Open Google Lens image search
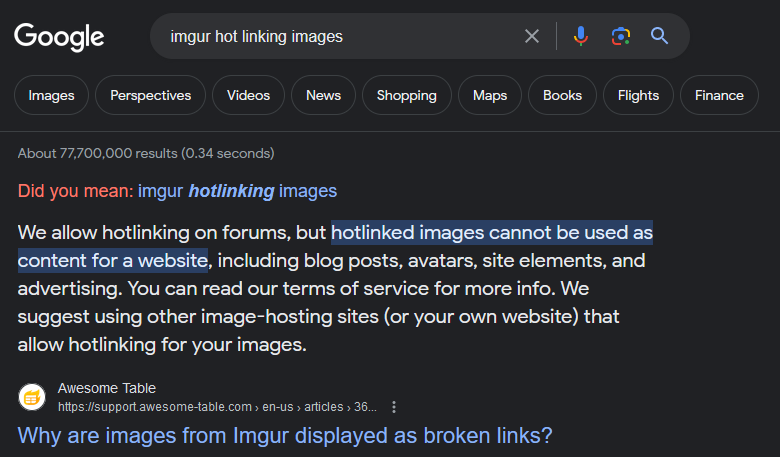This screenshot has height=457, width=780. click(620, 37)
